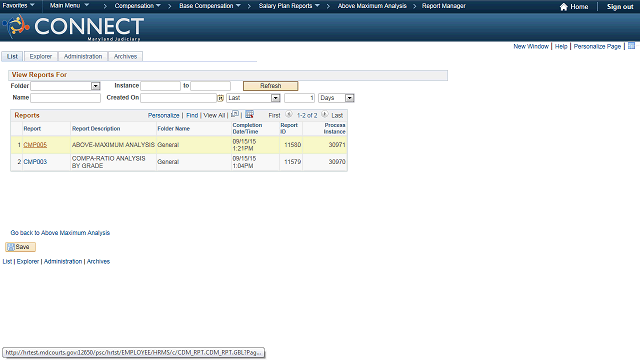Click the CONNECT Maryland Judiciary logo
This screenshot has width=640, height=360.
tap(73, 27)
